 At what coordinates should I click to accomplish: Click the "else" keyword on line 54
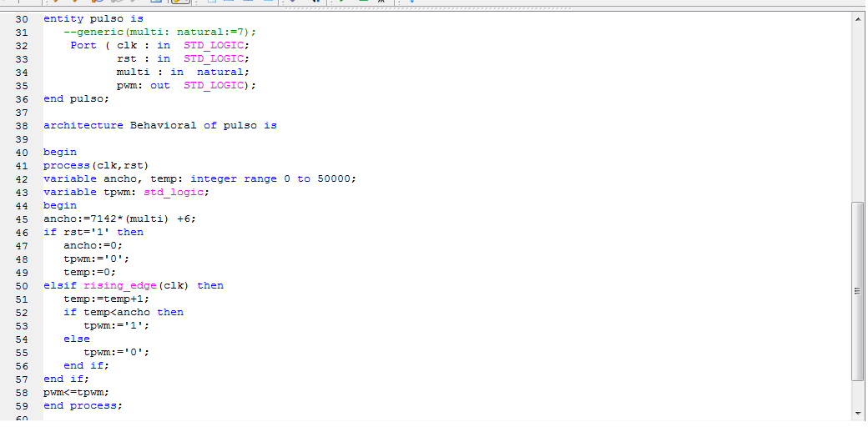77,339
